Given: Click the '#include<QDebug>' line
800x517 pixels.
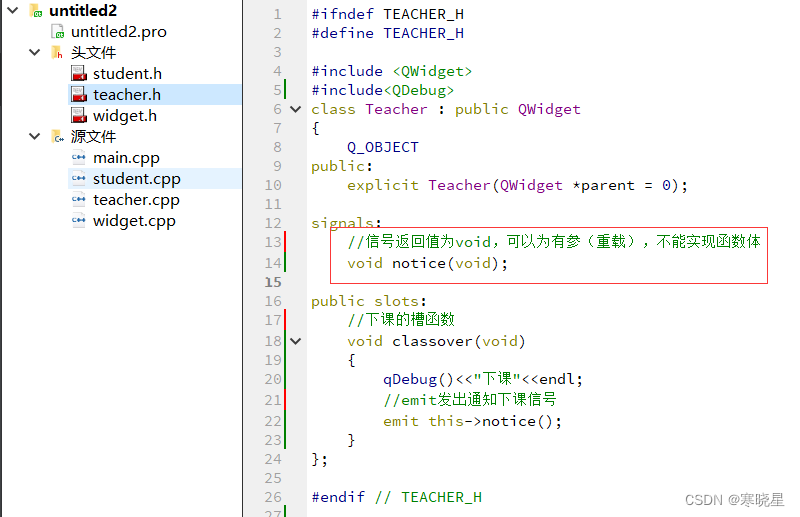Looking at the screenshot, I should pos(382,90).
